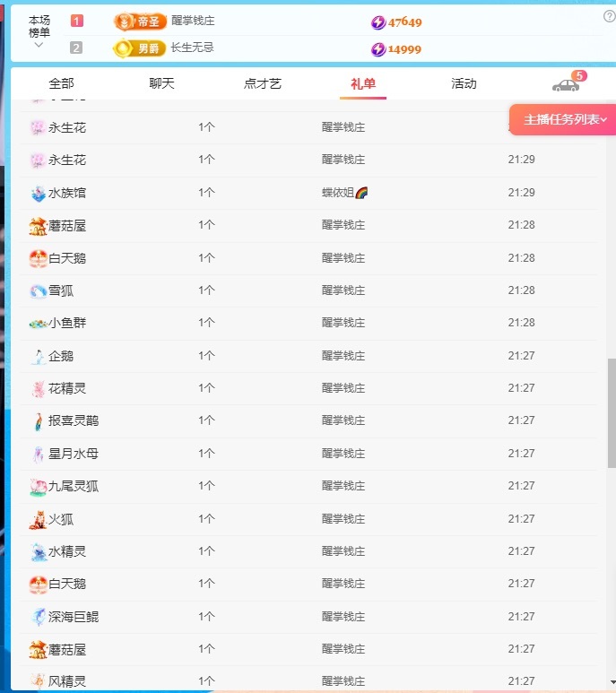Click the 企鹅 gift icon
Viewport: 616px width, 693px height.
click(x=39, y=356)
